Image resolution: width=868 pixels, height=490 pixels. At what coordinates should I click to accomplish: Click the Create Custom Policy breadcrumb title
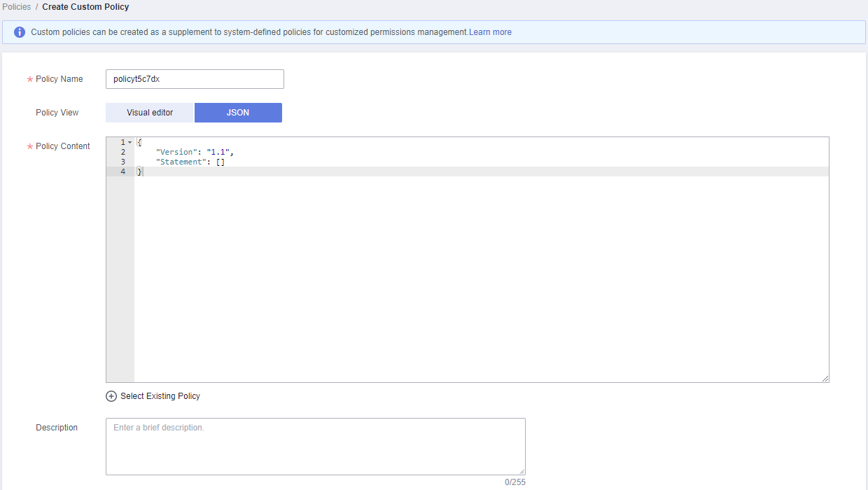point(85,7)
